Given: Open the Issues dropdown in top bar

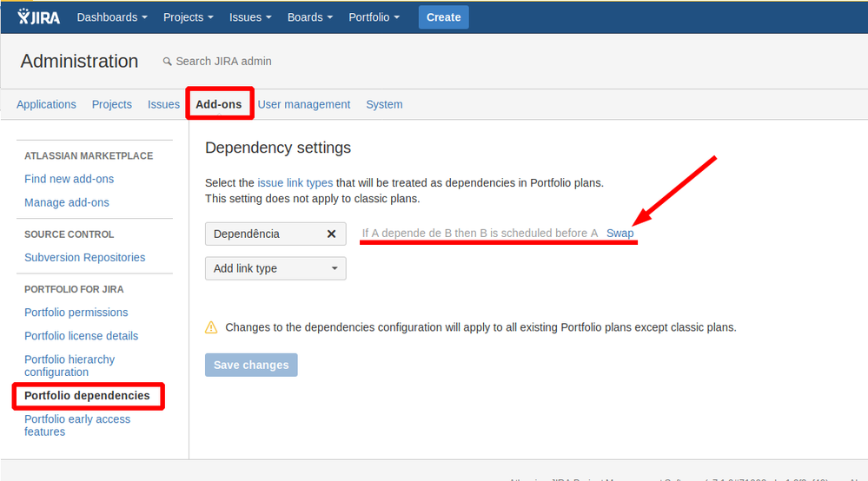Looking at the screenshot, I should (250, 17).
